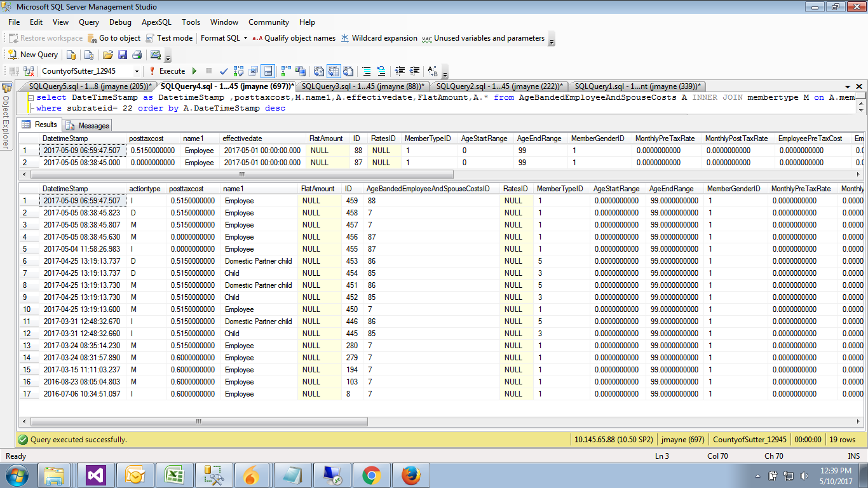Open the Messages tab

[87, 126]
